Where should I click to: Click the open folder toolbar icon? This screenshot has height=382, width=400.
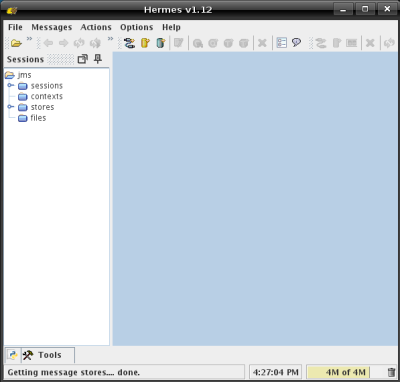click(x=16, y=43)
